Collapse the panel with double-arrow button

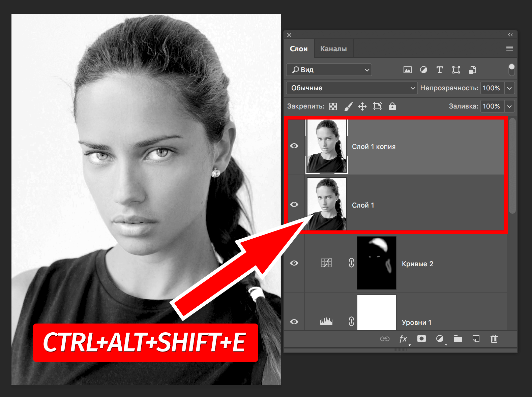point(510,35)
